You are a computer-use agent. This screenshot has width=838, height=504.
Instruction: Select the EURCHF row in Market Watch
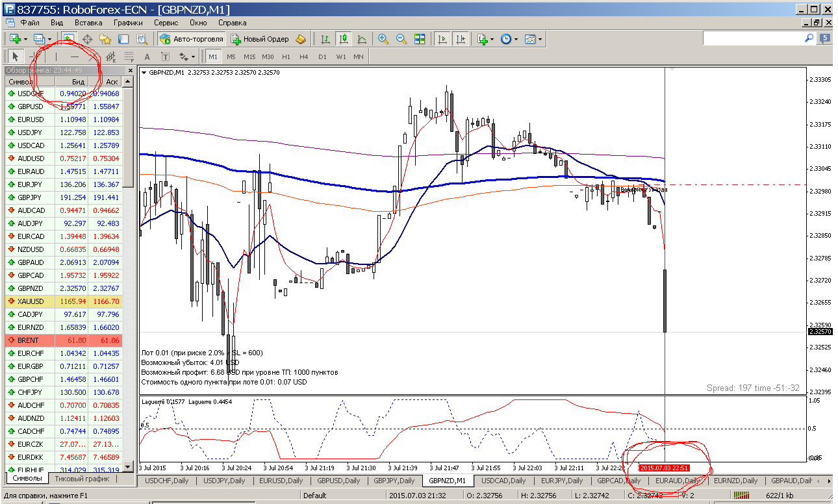63,353
